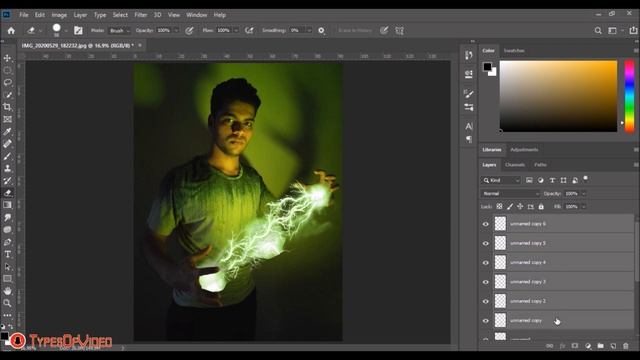Screen dimensions: 640x360
Task: Select the Lasso tool
Action: pyautogui.click(x=7, y=83)
